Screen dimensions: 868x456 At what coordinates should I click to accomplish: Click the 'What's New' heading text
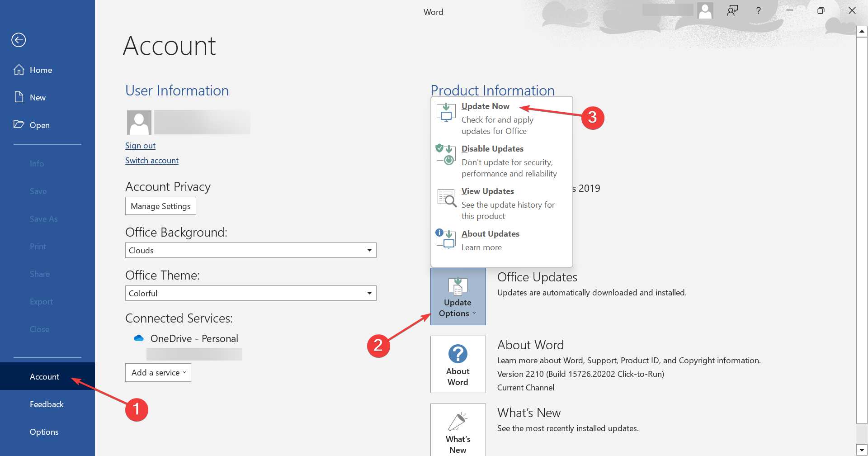[x=529, y=413]
